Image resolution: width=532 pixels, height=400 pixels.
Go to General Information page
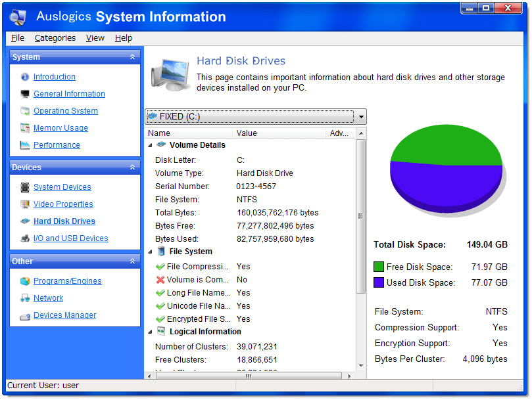pyautogui.click(x=69, y=94)
